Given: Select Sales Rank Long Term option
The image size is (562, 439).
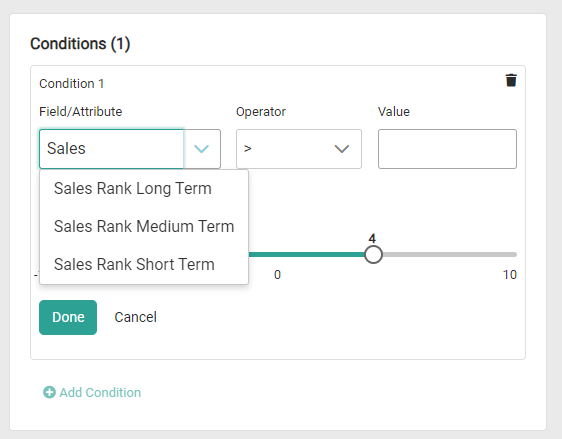Looking at the screenshot, I should coord(144,189).
